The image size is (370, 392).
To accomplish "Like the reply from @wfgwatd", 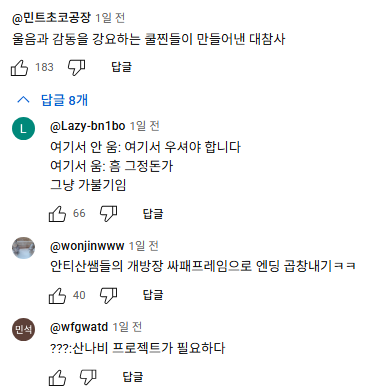I will [57, 378].
